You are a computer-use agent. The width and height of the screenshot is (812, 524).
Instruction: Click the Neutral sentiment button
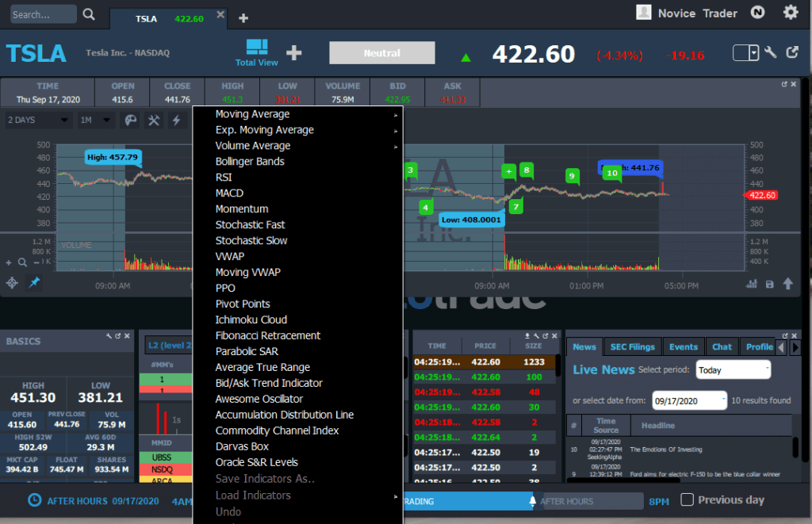[381, 53]
